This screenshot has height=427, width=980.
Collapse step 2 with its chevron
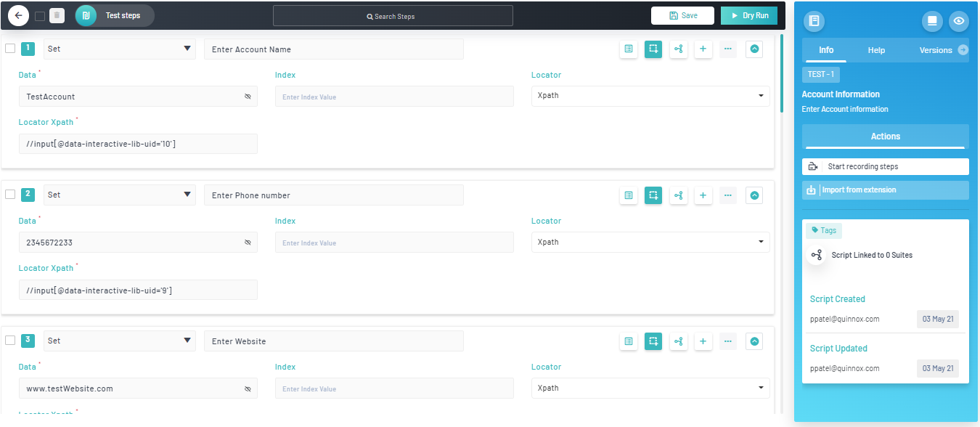(754, 195)
